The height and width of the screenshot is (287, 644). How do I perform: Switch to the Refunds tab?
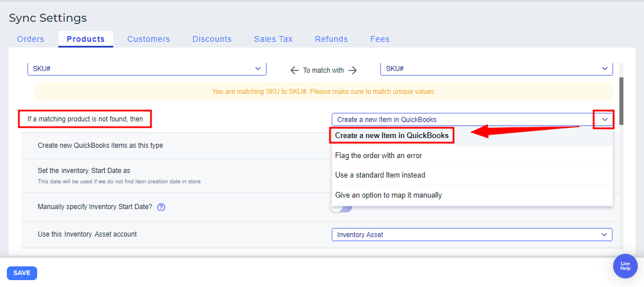[332, 39]
